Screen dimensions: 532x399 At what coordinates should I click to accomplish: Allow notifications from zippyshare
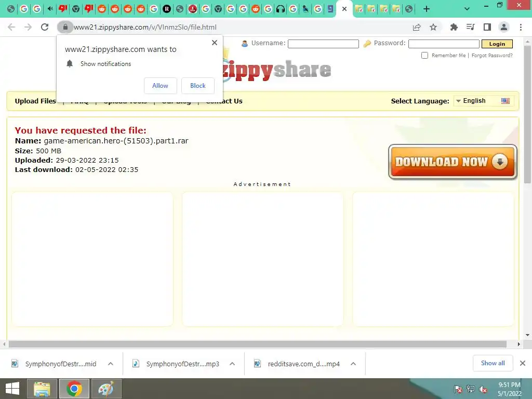tap(161, 86)
